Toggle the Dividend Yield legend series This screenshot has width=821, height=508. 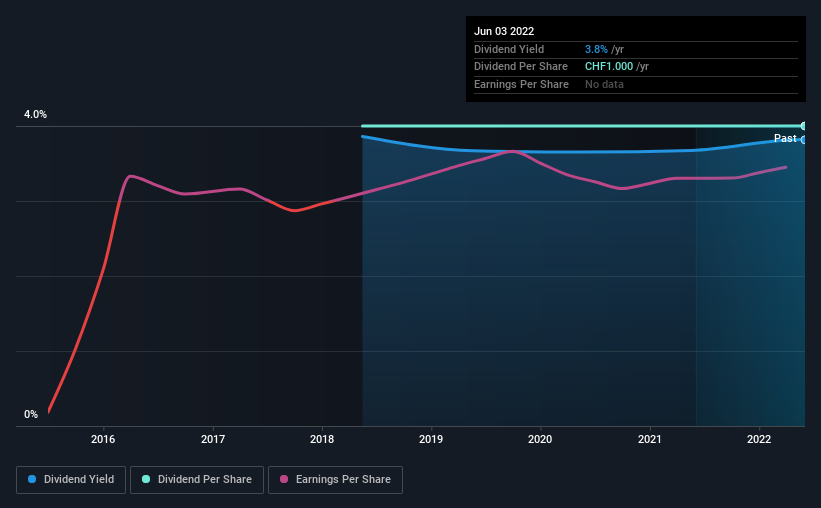point(71,480)
